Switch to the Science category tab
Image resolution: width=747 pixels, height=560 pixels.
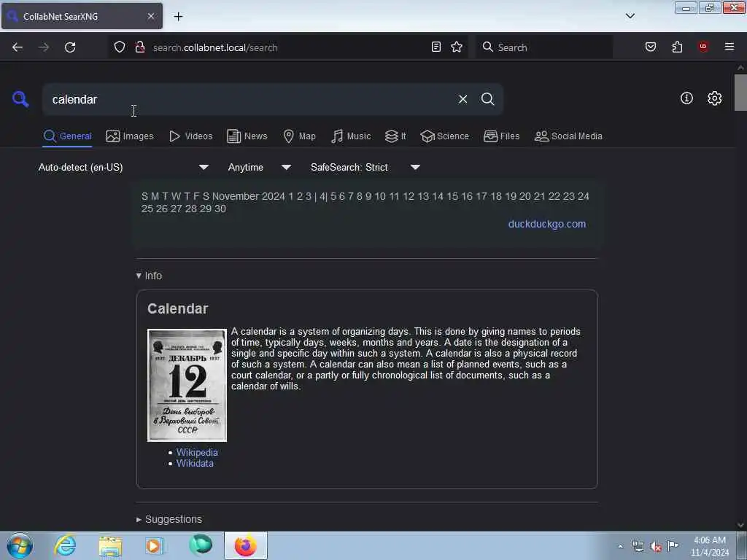click(444, 136)
